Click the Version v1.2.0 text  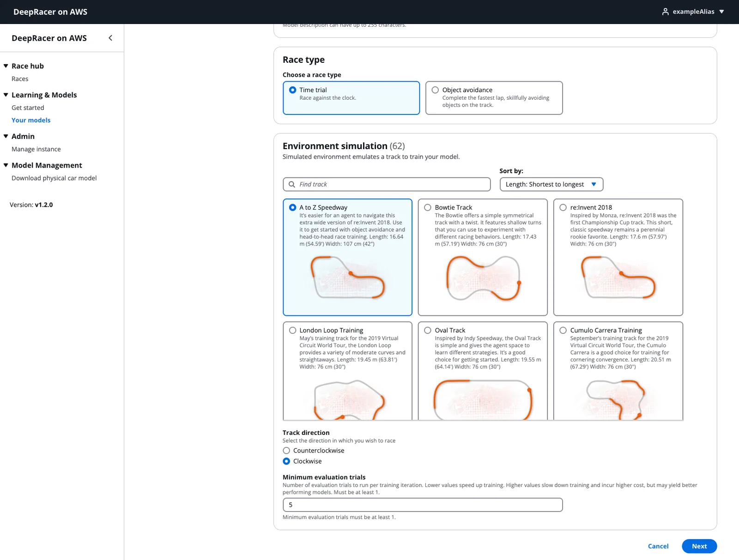click(31, 205)
